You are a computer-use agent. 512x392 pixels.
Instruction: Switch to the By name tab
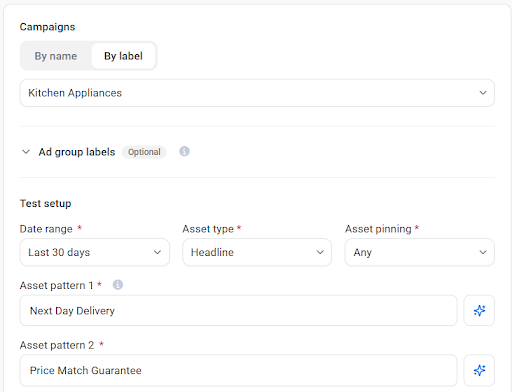click(x=56, y=56)
